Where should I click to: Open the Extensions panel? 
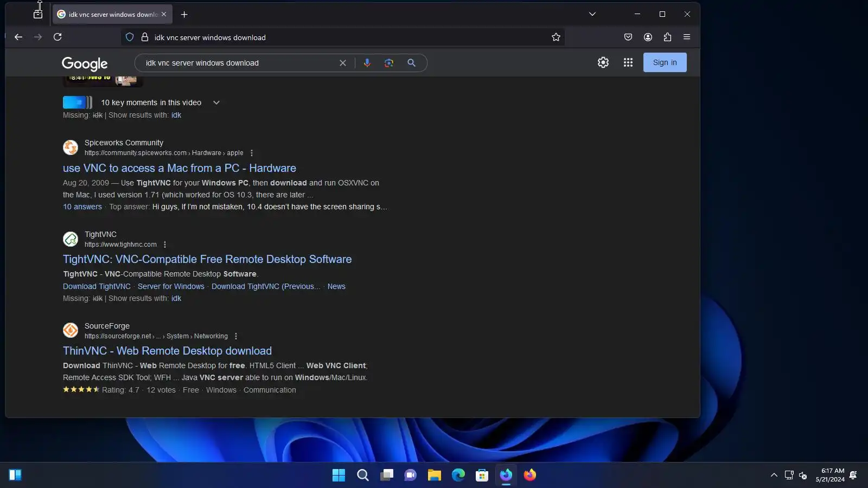667,37
